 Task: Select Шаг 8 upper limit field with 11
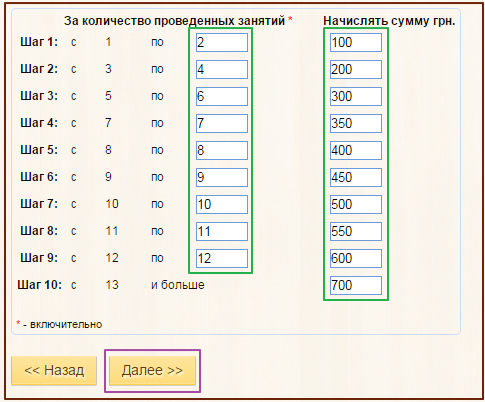point(222,231)
